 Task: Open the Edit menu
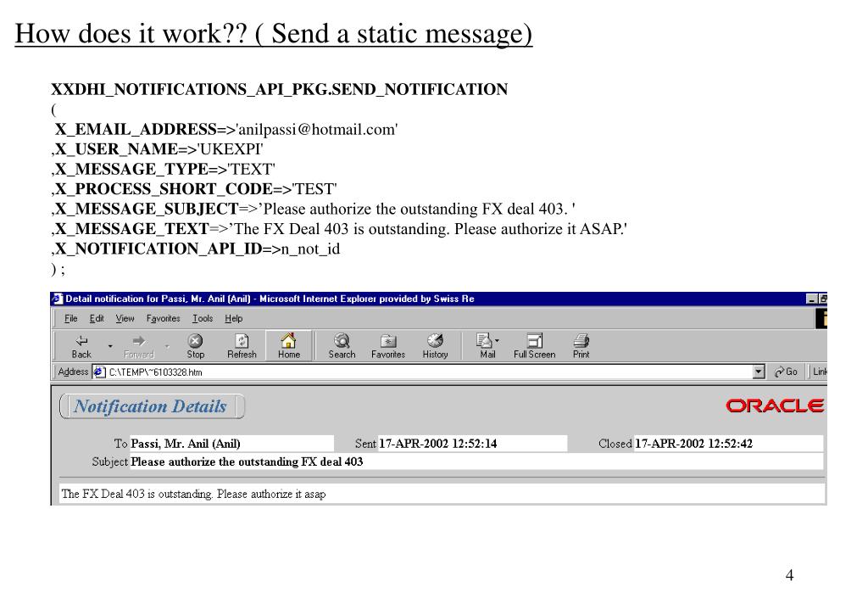(97, 319)
